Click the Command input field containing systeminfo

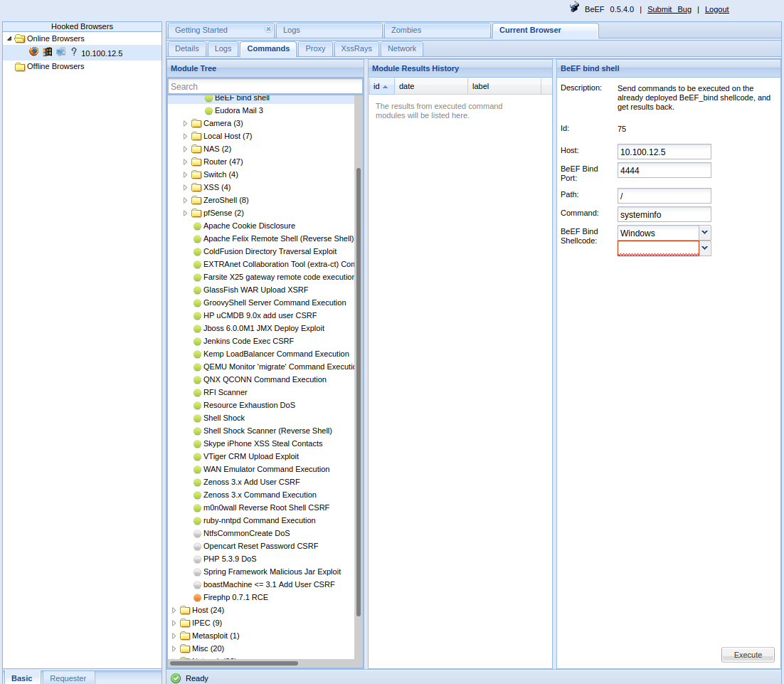point(664,214)
